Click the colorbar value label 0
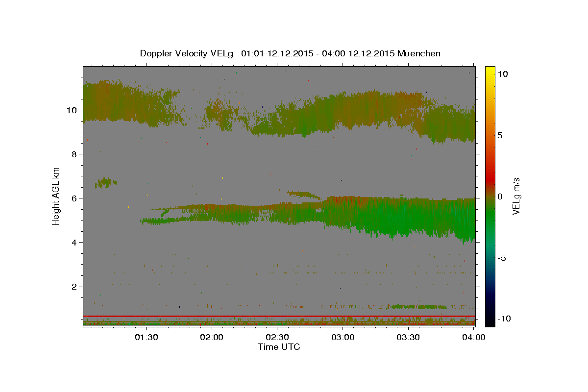 pyautogui.click(x=500, y=196)
